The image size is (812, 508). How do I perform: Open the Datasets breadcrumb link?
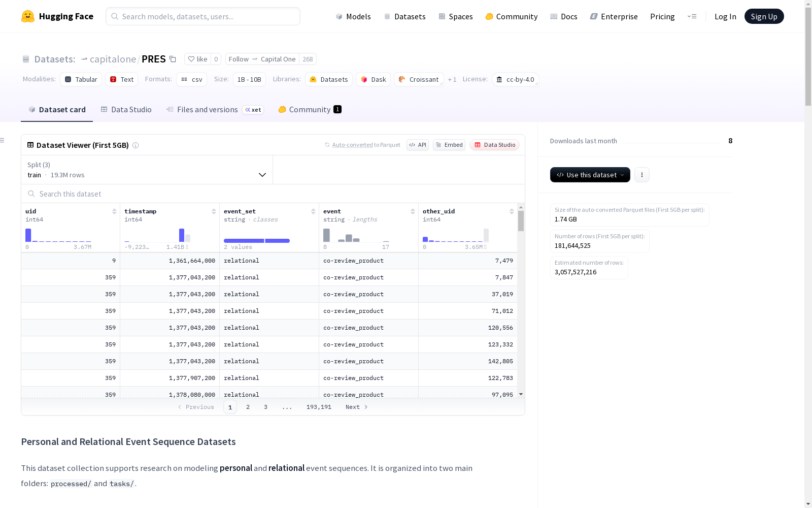[54, 59]
